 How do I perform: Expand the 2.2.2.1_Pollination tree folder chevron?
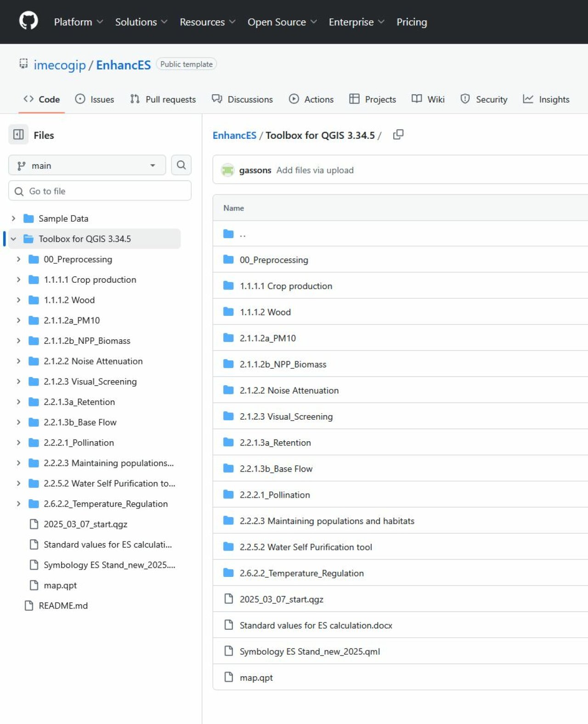click(18, 443)
